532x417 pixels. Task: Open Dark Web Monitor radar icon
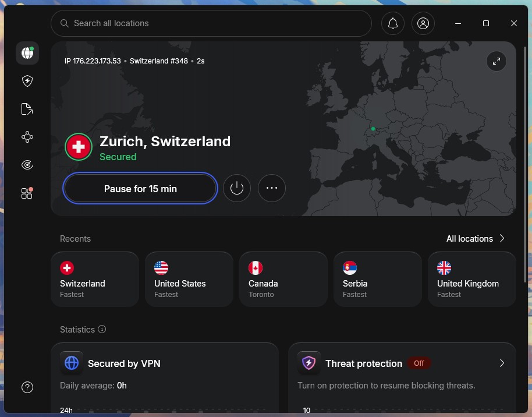27,165
